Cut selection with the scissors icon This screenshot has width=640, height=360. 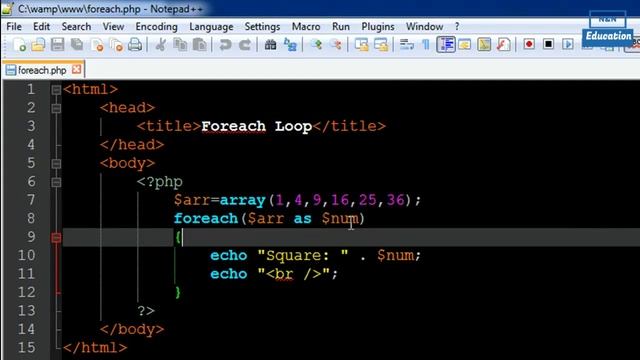pyautogui.click(x=160, y=44)
